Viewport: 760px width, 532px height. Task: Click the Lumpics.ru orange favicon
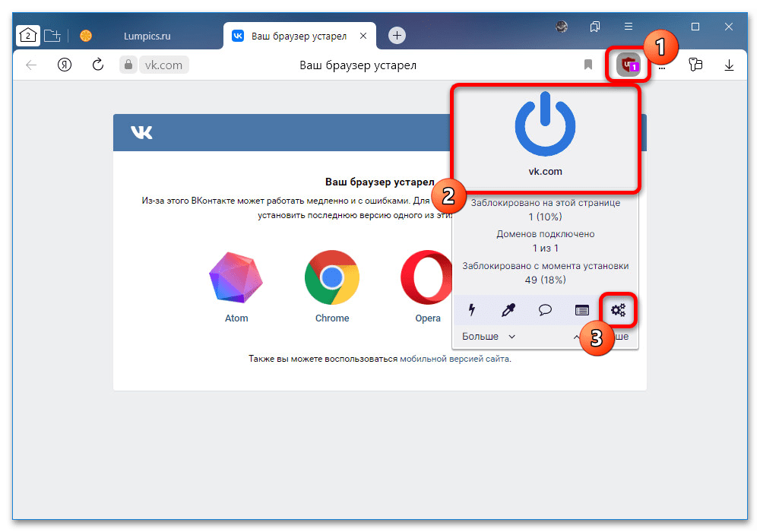tap(86, 36)
